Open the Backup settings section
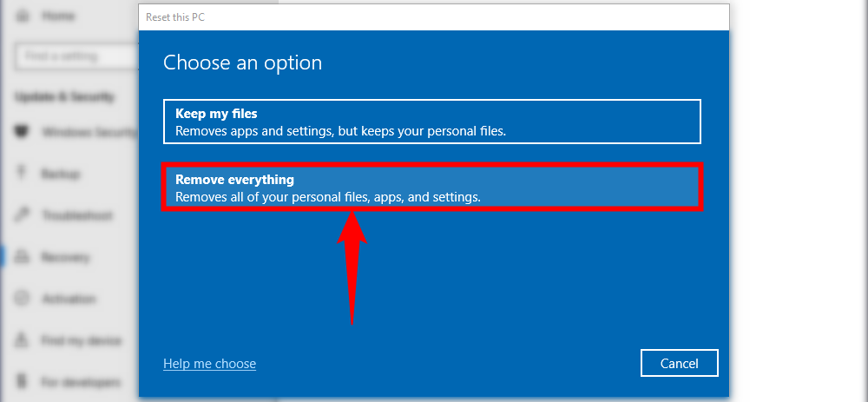The width and height of the screenshot is (868, 402). point(61,175)
